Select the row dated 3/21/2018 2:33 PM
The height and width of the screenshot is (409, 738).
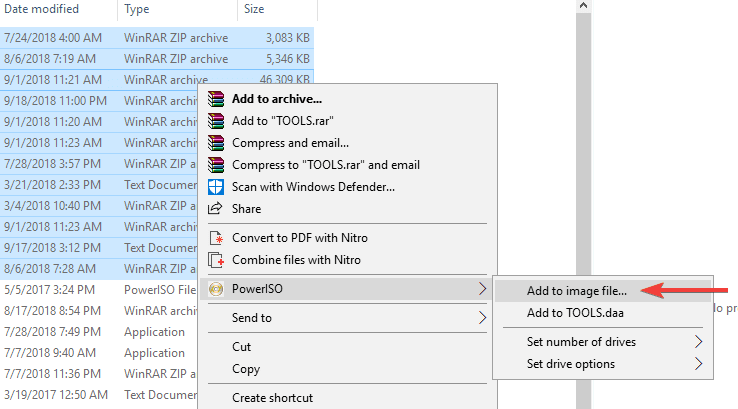tap(99, 185)
